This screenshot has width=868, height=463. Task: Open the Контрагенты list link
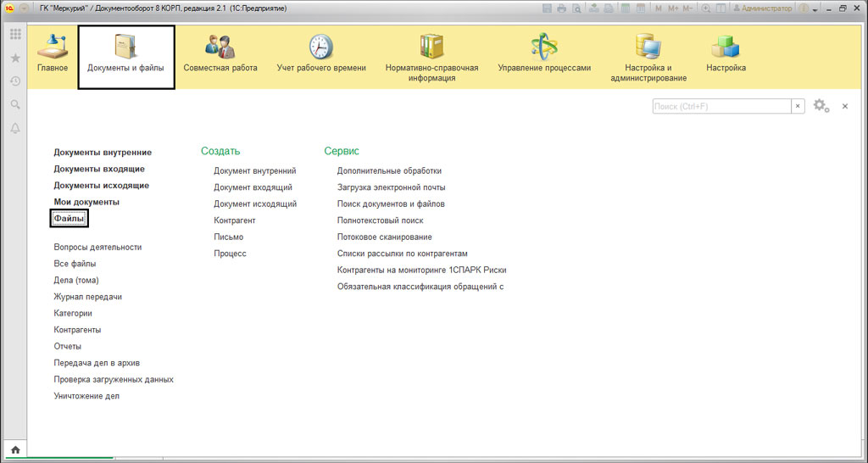coord(77,330)
